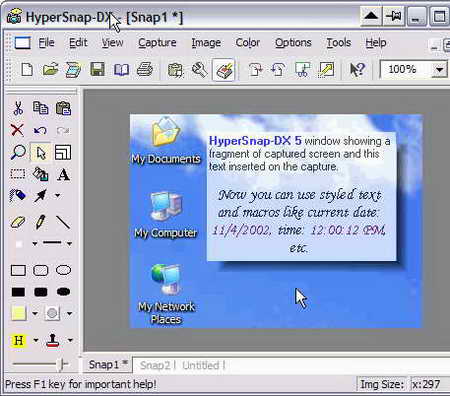Select the stamp tool icon

pyautogui.click(x=53, y=340)
